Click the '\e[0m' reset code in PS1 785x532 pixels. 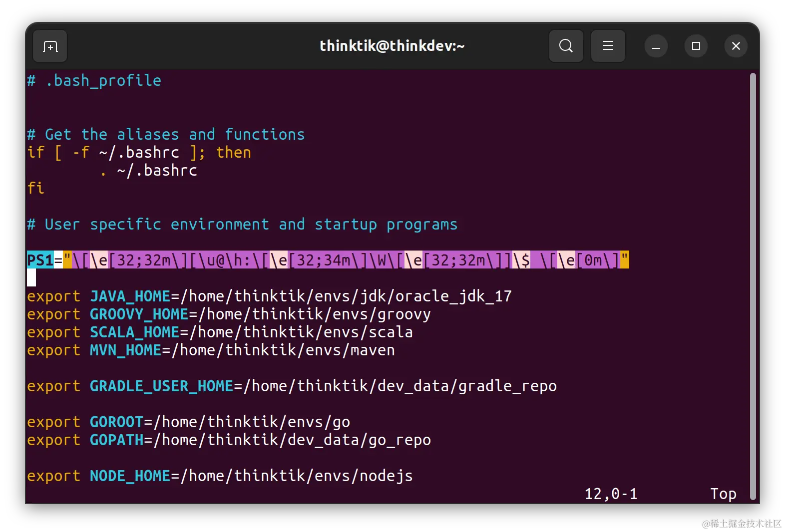(579, 260)
